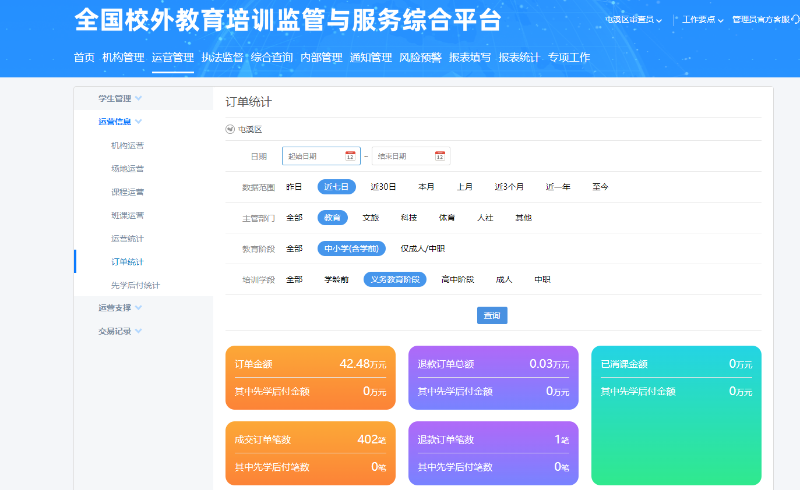Open the end date calendar icon
Screen dimensions: 800x490
tap(439, 156)
